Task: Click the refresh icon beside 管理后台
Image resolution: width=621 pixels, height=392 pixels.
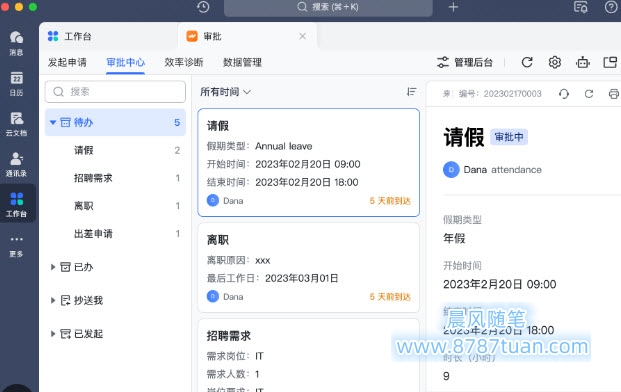Action: 527,62
